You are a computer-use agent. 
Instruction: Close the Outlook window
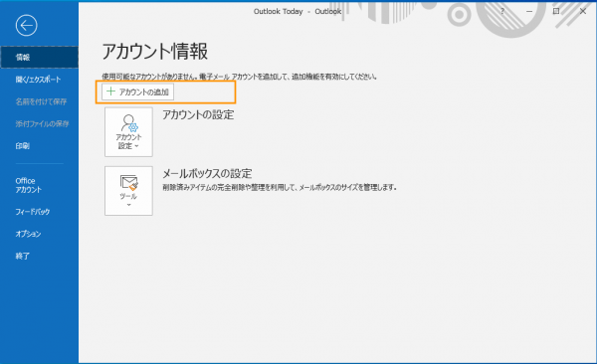[583, 11]
